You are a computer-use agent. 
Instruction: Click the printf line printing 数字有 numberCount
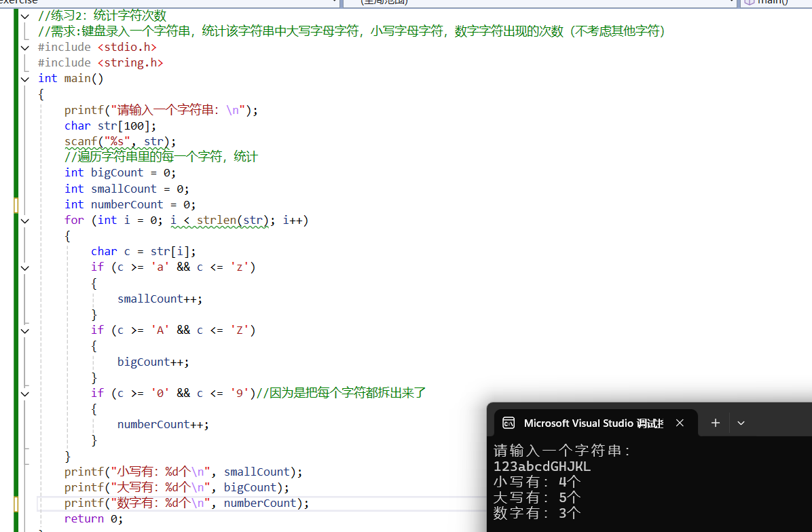click(x=187, y=503)
